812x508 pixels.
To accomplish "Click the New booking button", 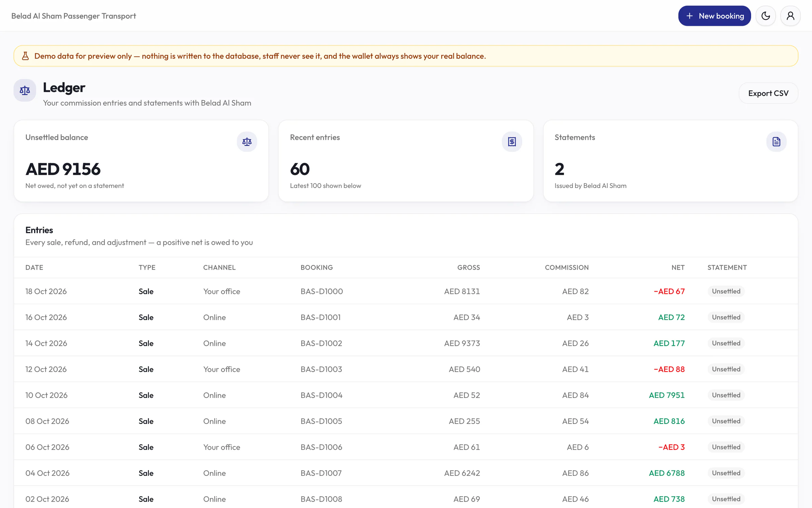I will (x=714, y=16).
